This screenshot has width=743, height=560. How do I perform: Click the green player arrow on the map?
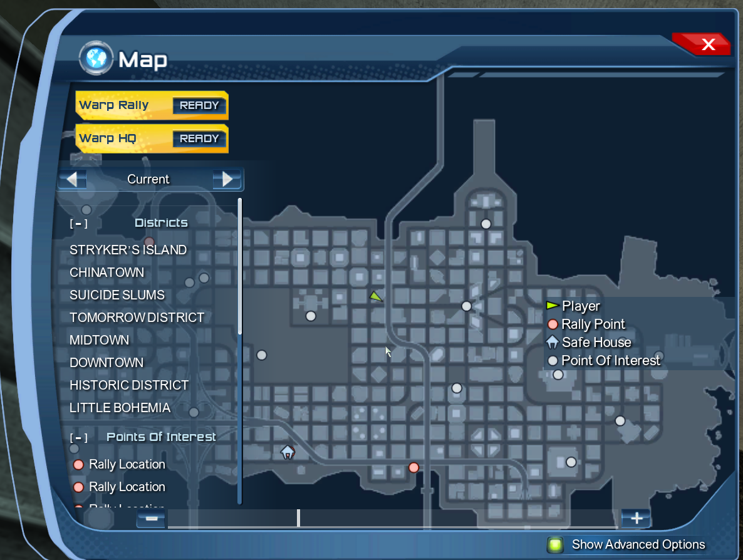pyautogui.click(x=376, y=296)
